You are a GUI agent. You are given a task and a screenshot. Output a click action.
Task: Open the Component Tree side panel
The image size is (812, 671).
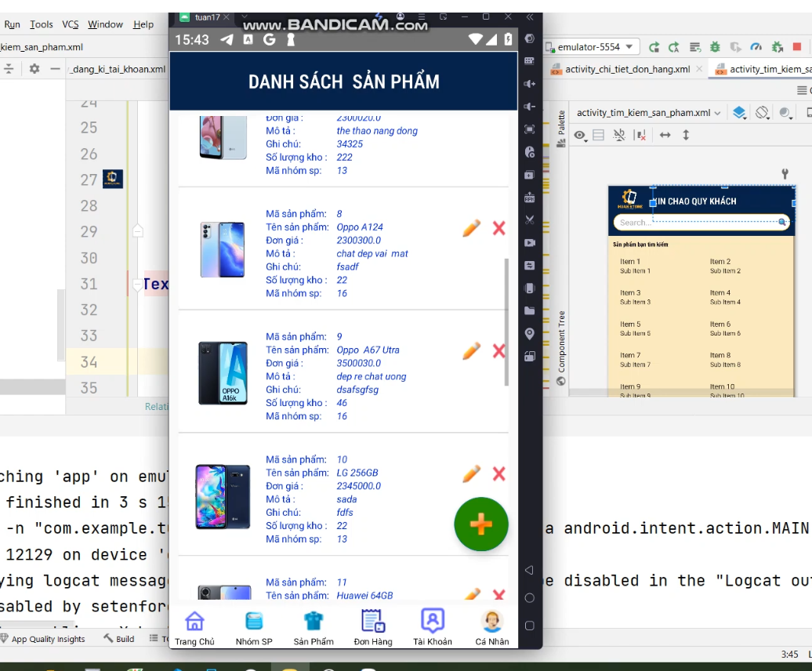click(x=561, y=348)
